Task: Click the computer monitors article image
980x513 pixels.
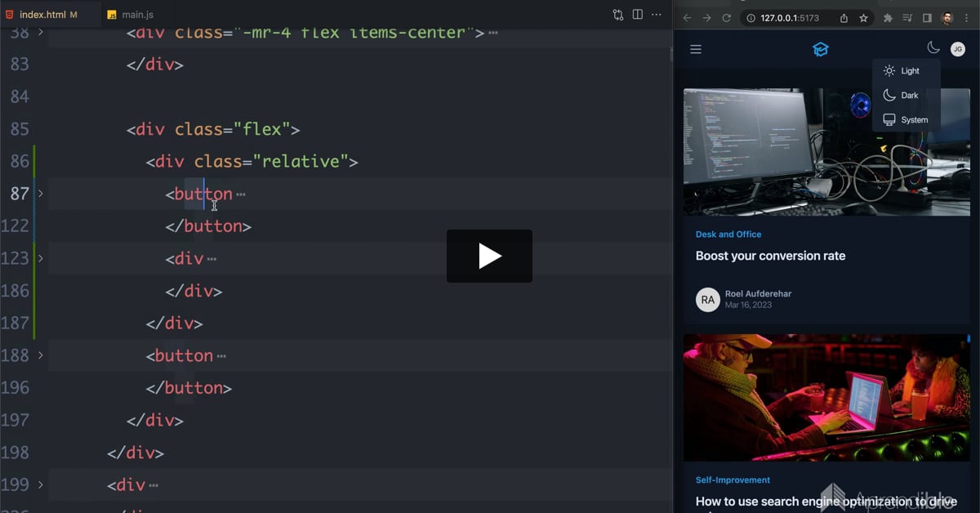Action: pos(826,152)
